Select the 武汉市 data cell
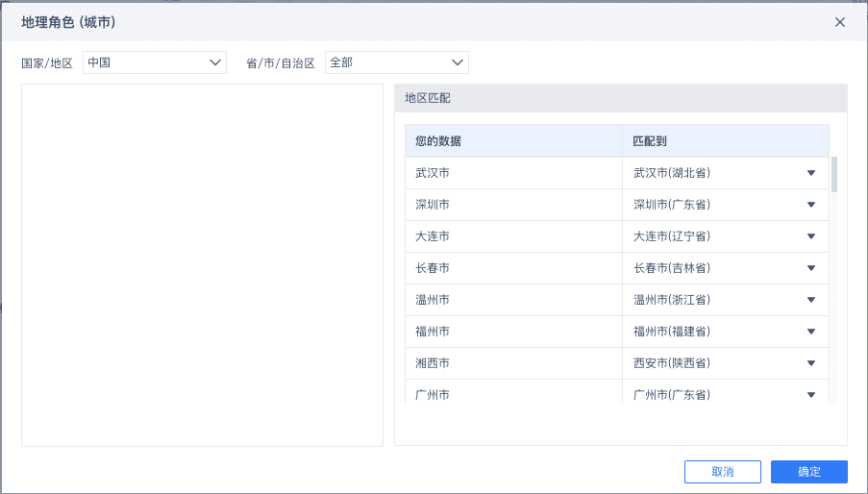The width and height of the screenshot is (868, 494). pyautogui.click(x=513, y=173)
